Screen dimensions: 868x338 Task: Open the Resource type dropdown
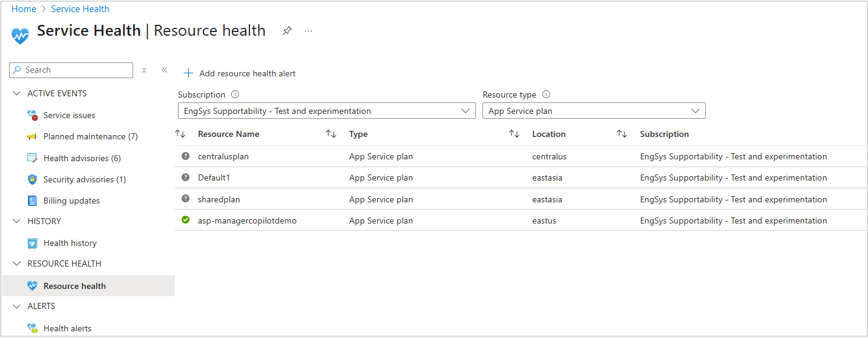click(593, 111)
